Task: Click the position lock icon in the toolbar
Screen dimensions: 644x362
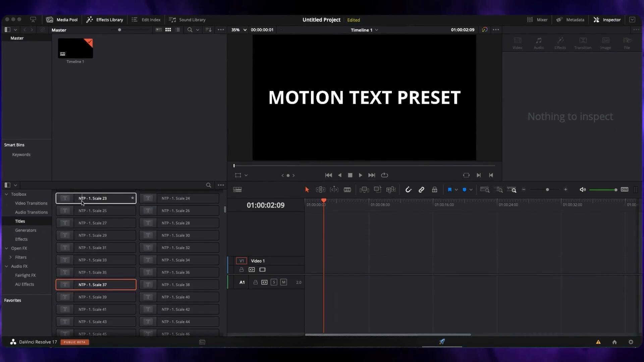Action: point(434,190)
